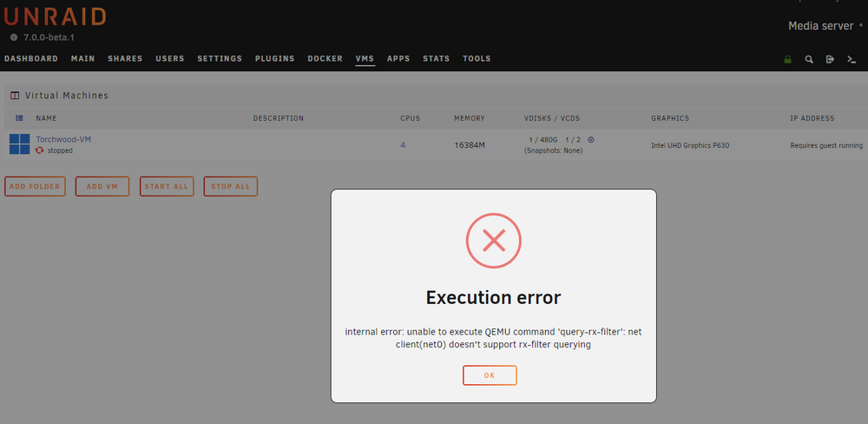
Task: Click the 7.0.0-beta.1 version text
Action: [x=49, y=37]
